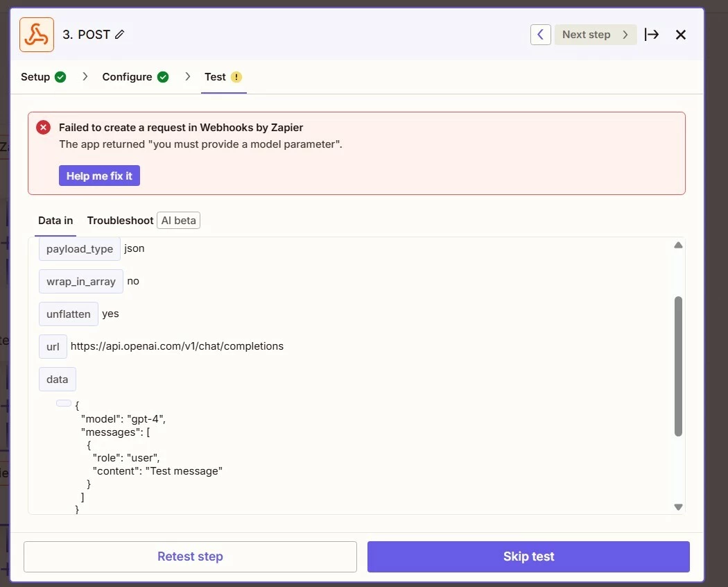Rename step using pencil icon beside POST
The width and height of the screenshot is (728, 587).
click(x=120, y=35)
